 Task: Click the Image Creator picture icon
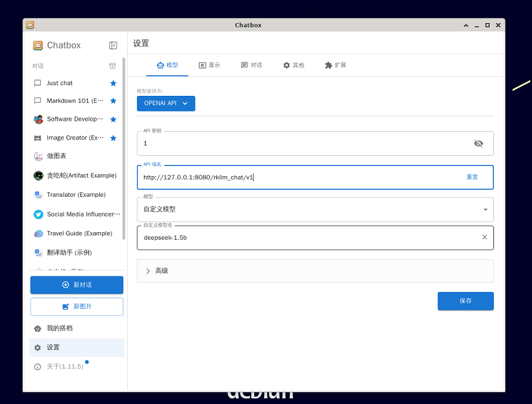point(37,138)
